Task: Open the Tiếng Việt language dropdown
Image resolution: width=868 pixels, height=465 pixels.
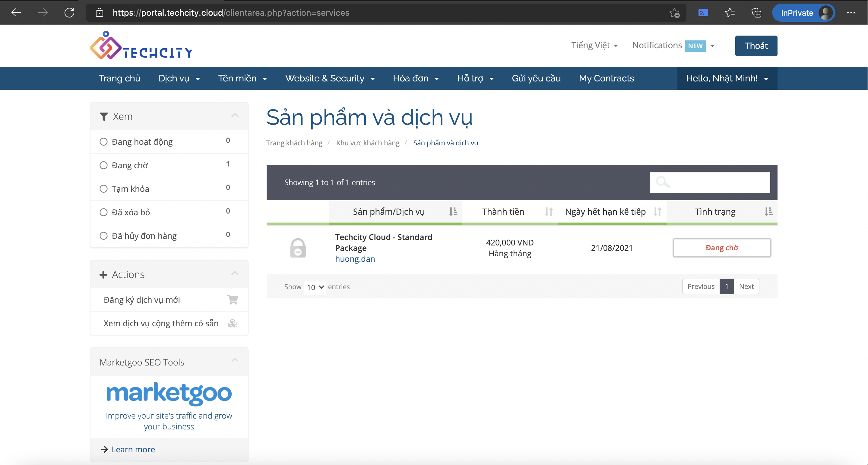Action: [594, 46]
